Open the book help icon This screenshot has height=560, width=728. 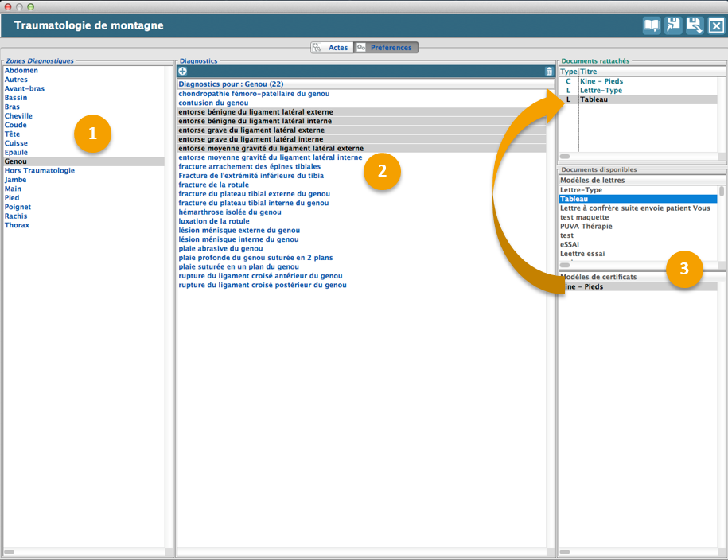tap(652, 25)
